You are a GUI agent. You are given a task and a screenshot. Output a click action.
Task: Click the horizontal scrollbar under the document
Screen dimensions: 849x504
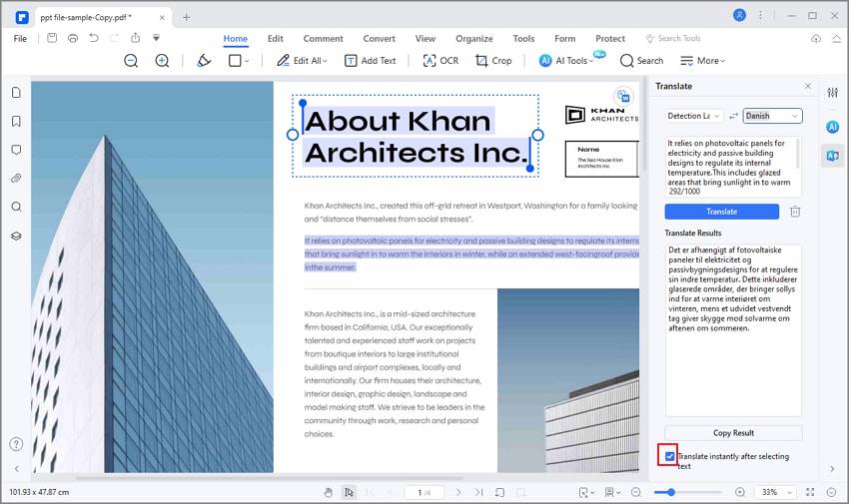(x=269, y=478)
